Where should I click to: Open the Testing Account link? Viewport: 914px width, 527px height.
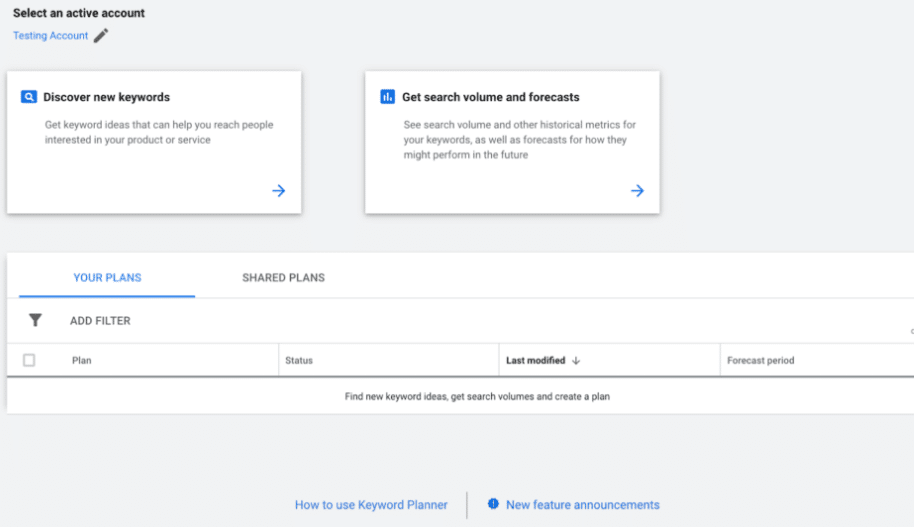(x=51, y=36)
